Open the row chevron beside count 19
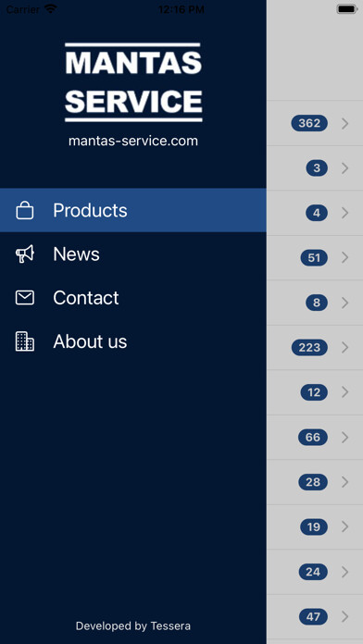The width and height of the screenshot is (363, 644). [x=344, y=526]
